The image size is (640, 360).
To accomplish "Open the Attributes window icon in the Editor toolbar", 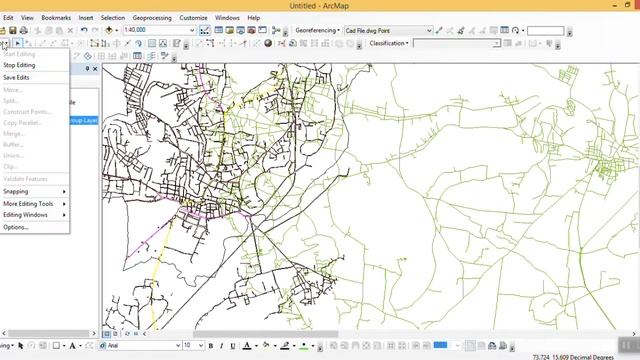I will point(152,43).
